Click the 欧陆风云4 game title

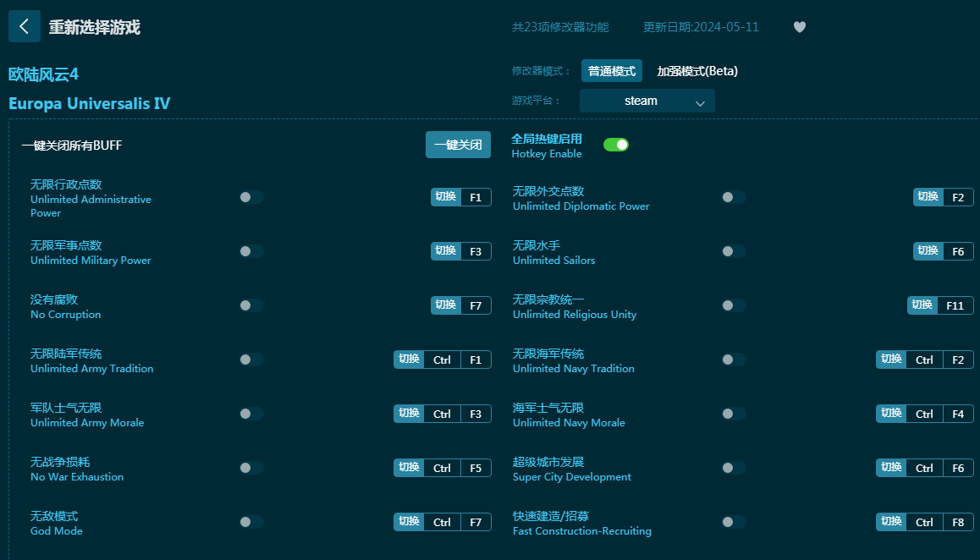point(44,74)
